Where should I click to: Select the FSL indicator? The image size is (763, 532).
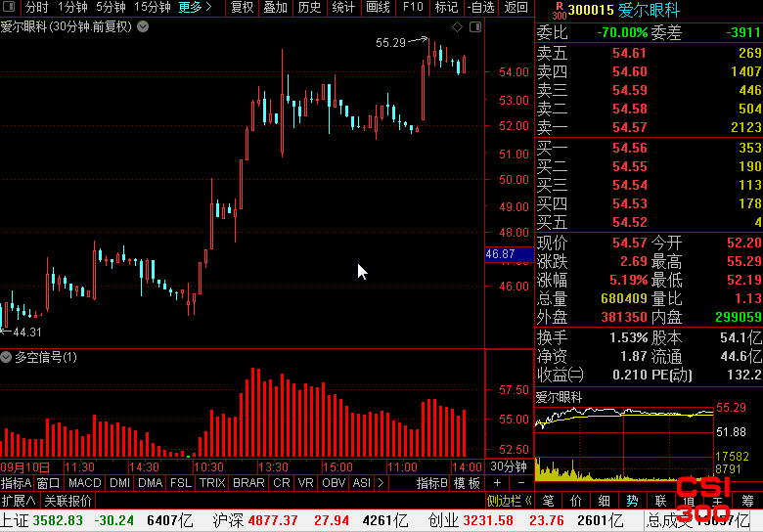[x=181, y=483]
